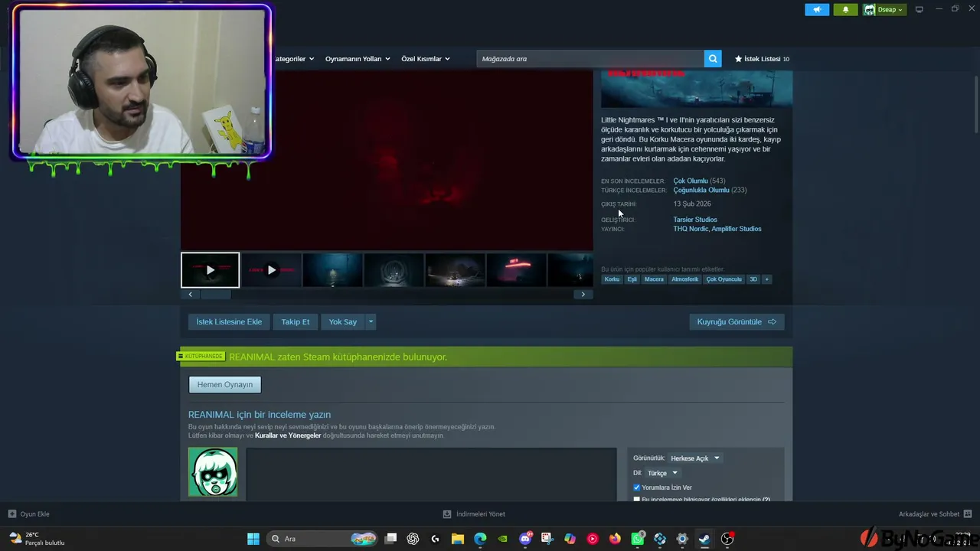This screenshot has width=980, height=551.
Task: Change Görünürlük from Herkese Açık
Action: pos(694,458)
